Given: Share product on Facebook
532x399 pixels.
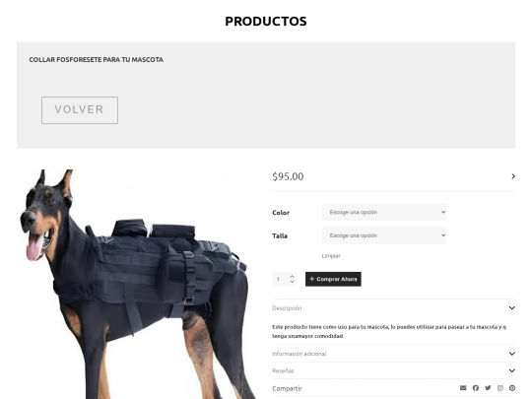Looking at the screenshot, I should [475, 388].
